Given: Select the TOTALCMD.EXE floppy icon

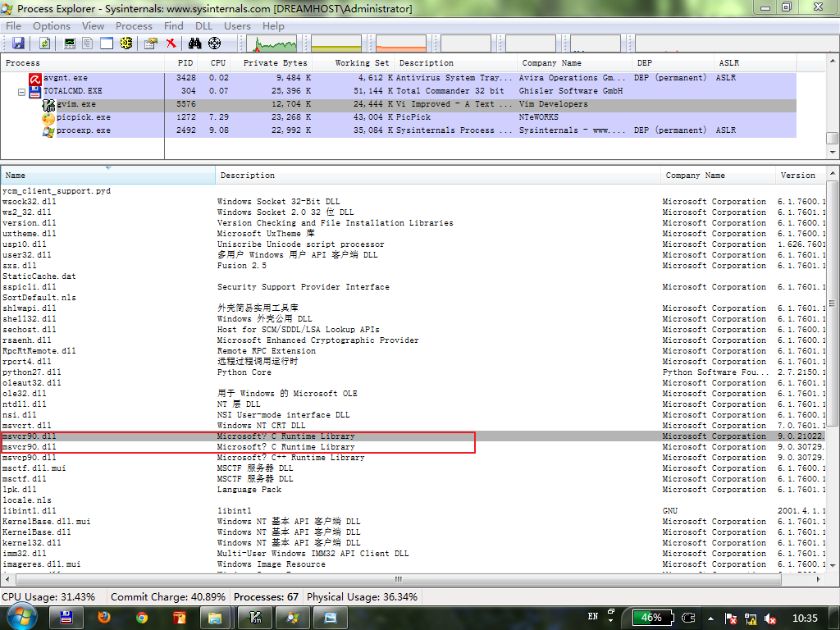Looking at the screenshot, I should tap(35, 92).
